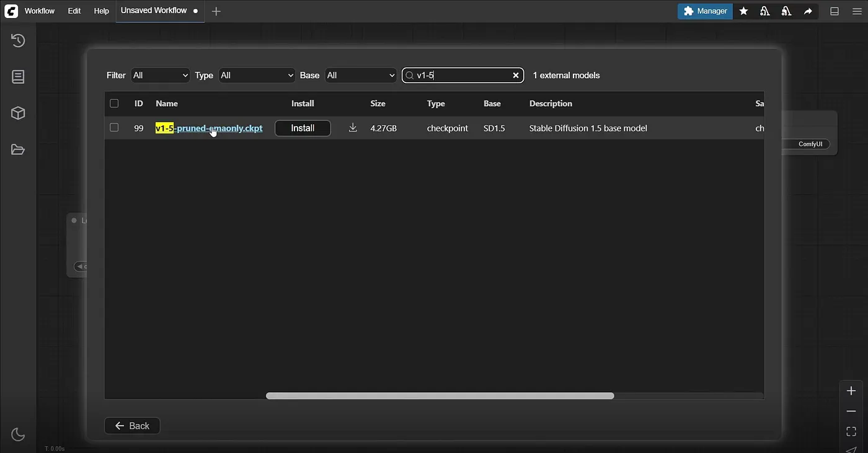Sort by the ID column header
Image resolution: width=868 pixels, height=453 pixels.
[139, 104]
